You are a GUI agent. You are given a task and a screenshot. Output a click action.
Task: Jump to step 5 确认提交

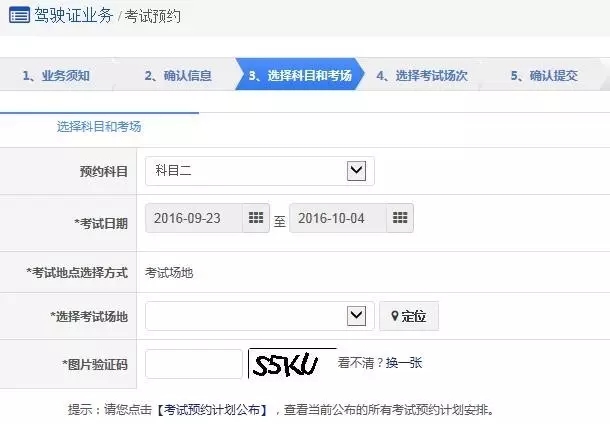(x=543, y=75)
